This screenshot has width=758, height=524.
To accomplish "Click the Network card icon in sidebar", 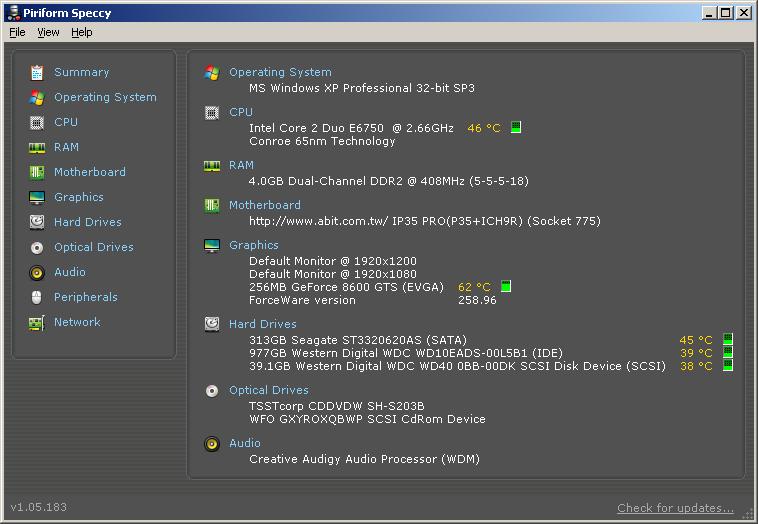I will coord(37,323).
